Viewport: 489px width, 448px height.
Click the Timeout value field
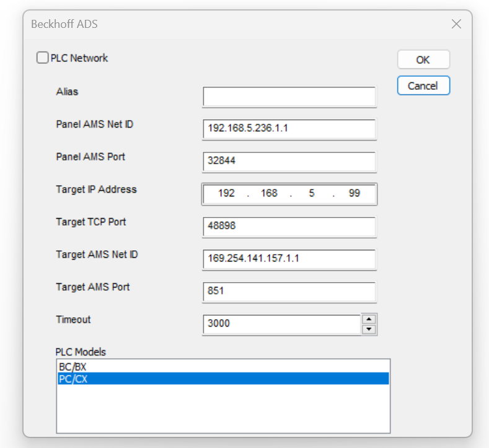pos(282,324)
